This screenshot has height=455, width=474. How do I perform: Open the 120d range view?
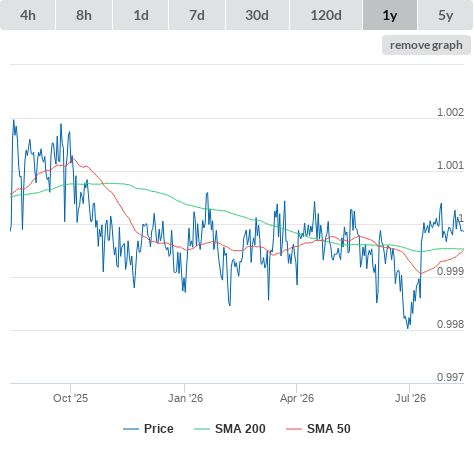pyautogui.click(x=326, y=15)
